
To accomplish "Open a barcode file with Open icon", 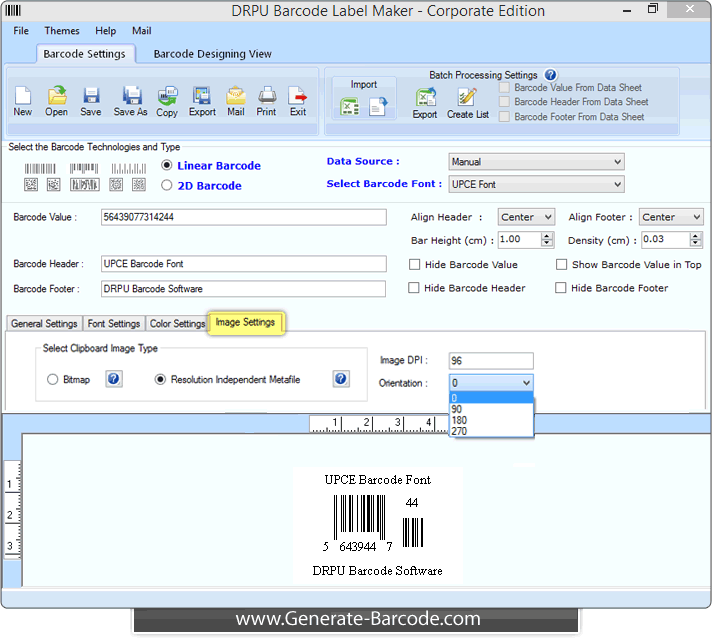I will pos(57,96).
